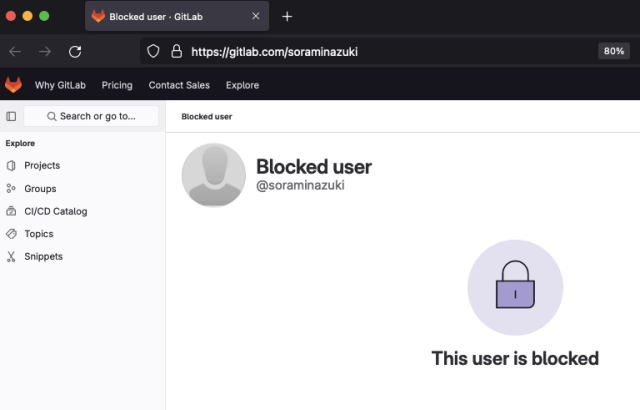Click the blocked lock illustration
640x410 pixels.
[515, 288]
